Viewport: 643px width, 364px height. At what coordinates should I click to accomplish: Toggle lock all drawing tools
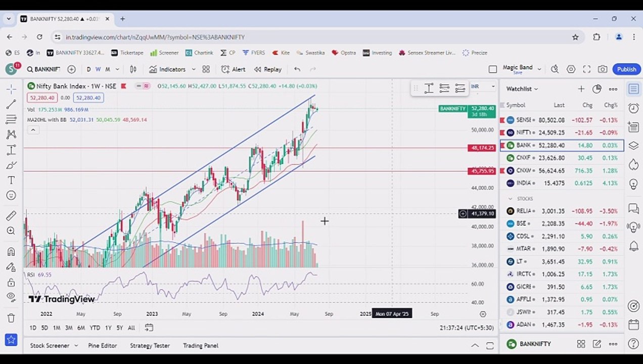[11, 282]
